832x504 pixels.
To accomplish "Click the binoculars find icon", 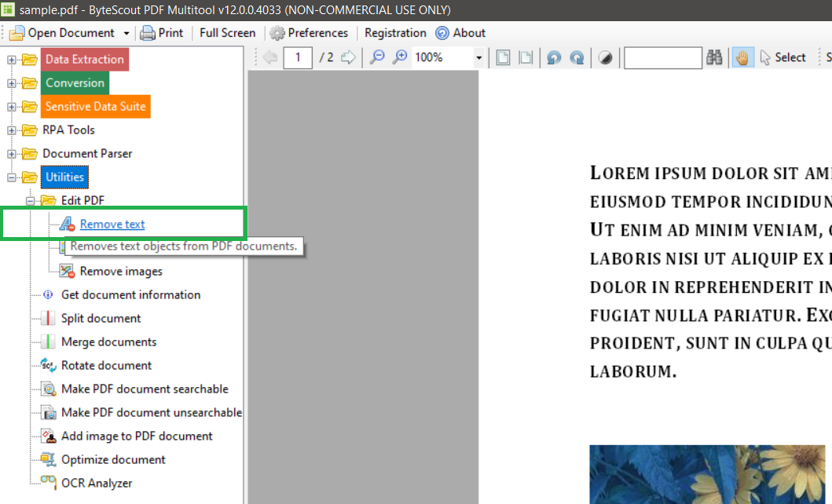I will (714, 57).
